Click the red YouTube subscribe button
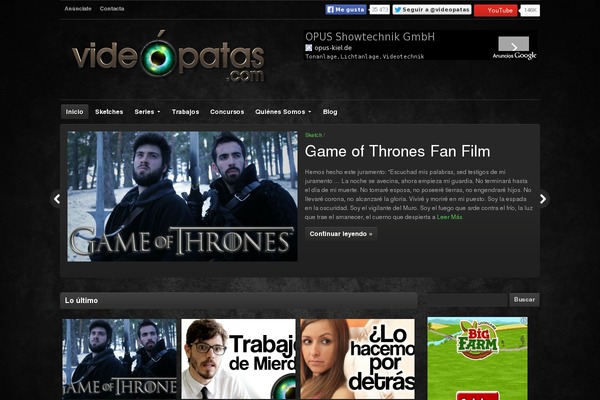The height and width of the screenshot is (400, 600). tap(496, 10)
